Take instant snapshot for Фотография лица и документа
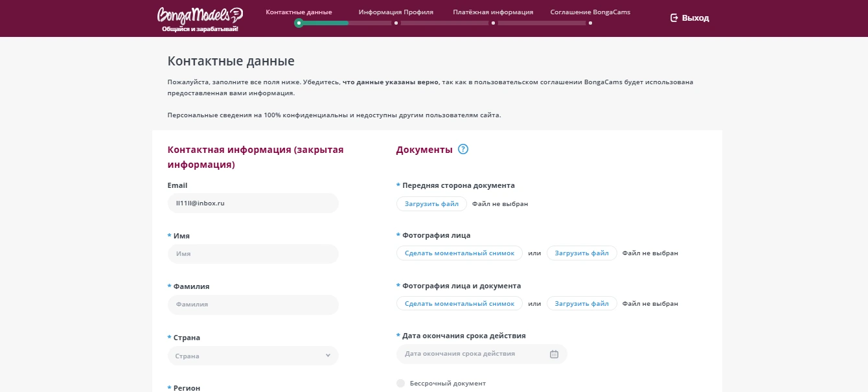This screenshot has width=868, height=392. coord(459,304)
